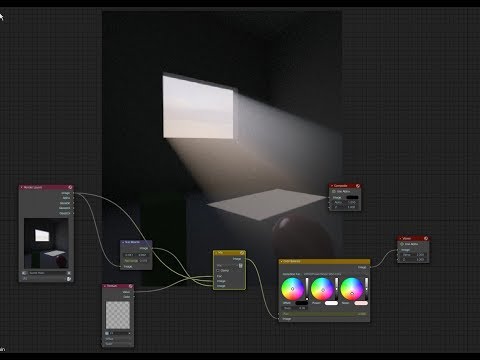480x360 pixels.
Task: Open the white Gamma color swatch
Action: [331, 303]
